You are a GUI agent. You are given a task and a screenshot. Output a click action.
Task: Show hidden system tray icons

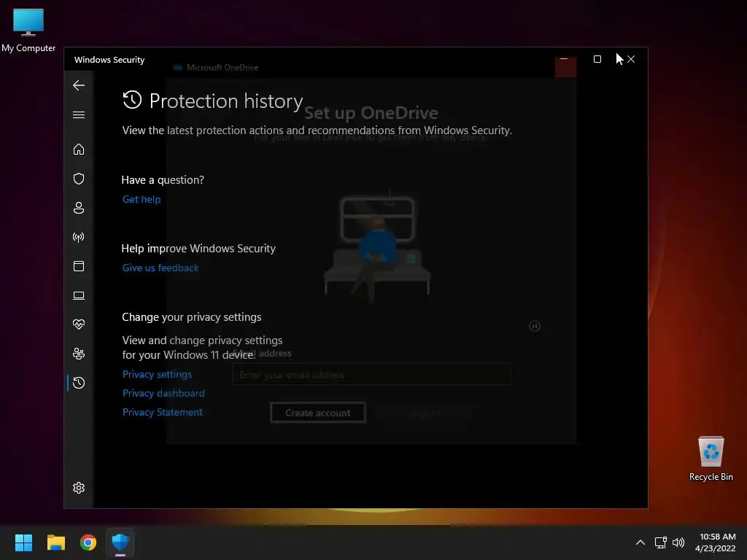tap(640, 542)
